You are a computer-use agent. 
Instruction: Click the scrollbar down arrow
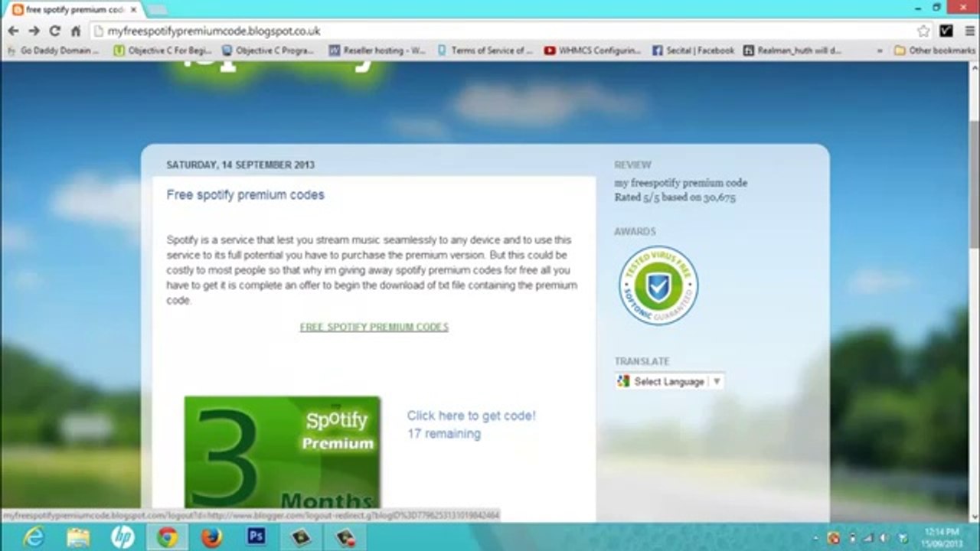coord(974,517)
